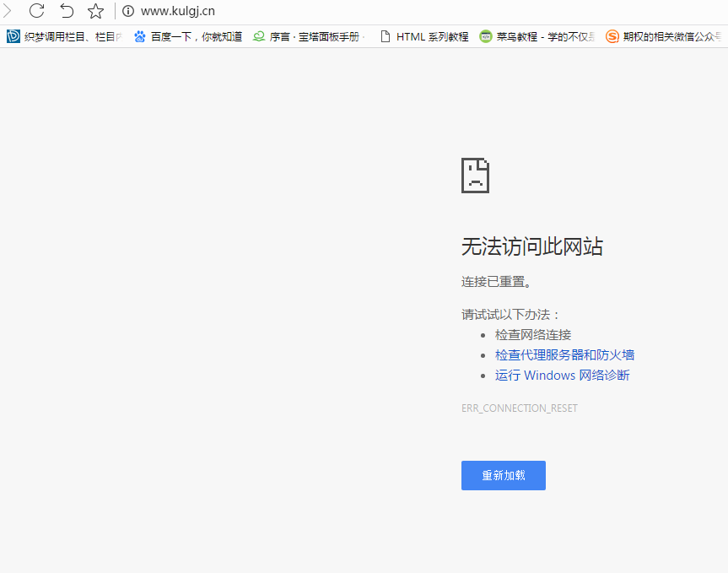This screenshot has height=573, width=728.
Task: View site information via the info icon
Action: (128, 11)
